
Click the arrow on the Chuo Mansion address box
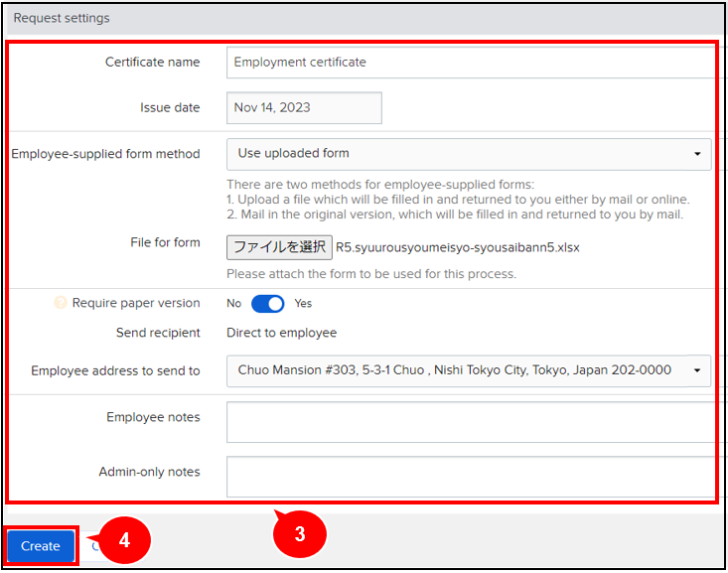pos(697,370)
